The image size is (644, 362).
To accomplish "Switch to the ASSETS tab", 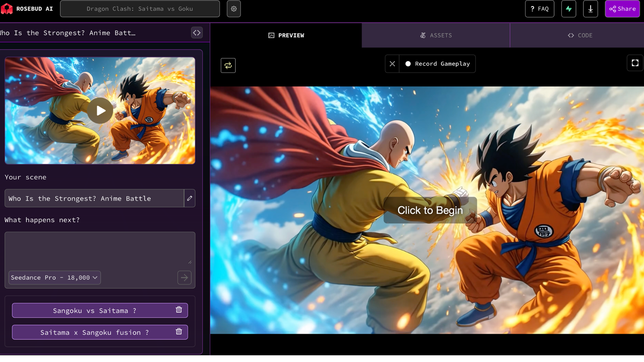I will pos(436,35).
